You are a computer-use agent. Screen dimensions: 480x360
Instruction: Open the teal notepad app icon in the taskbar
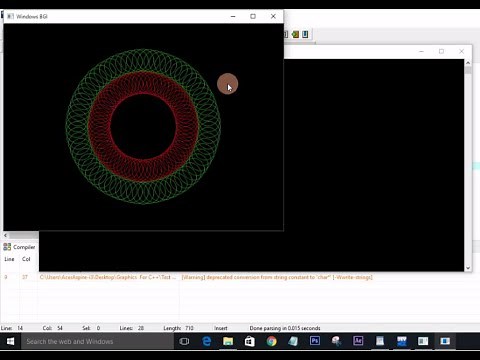293,341
